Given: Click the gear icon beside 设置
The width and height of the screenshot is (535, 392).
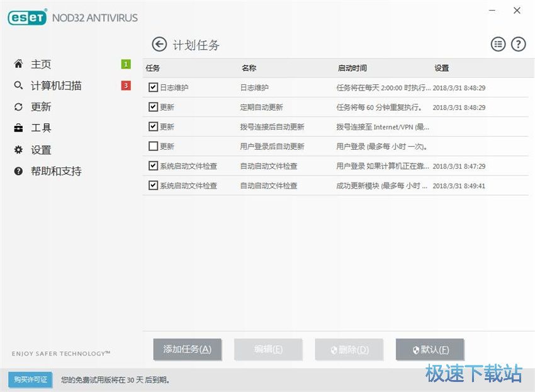Looking at the screenshot, I should click(x=18, y=150).
